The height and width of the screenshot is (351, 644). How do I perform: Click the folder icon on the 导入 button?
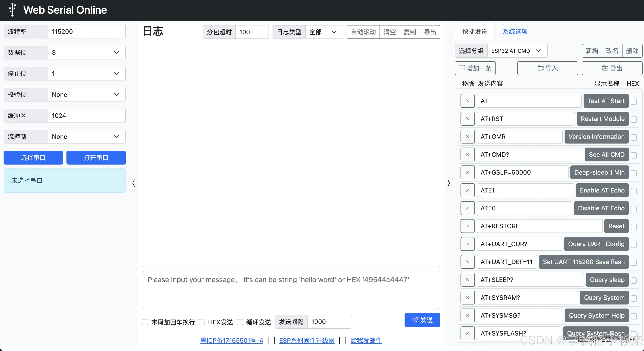click(x=540, y=68)
